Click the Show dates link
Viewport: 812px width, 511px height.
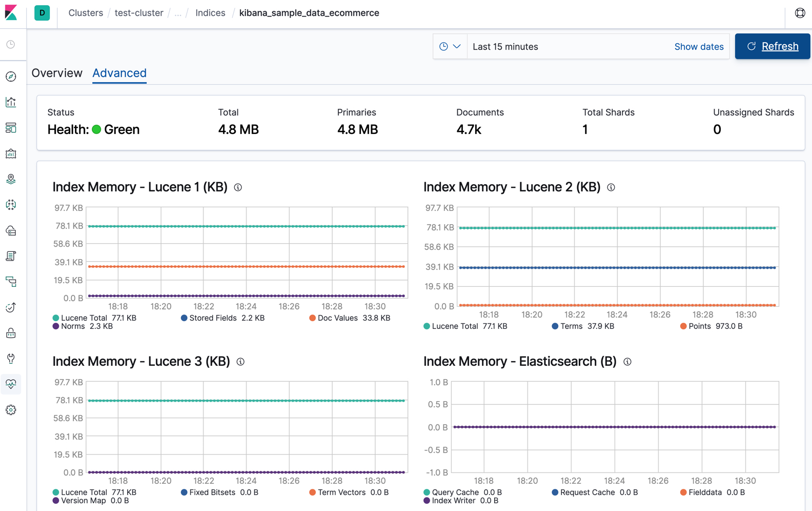(698, 47)
